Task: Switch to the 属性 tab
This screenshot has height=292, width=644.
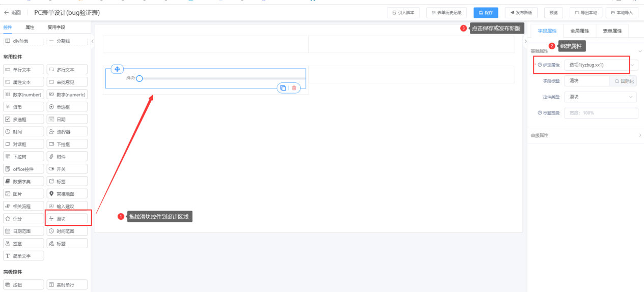Action: point(30,27)
